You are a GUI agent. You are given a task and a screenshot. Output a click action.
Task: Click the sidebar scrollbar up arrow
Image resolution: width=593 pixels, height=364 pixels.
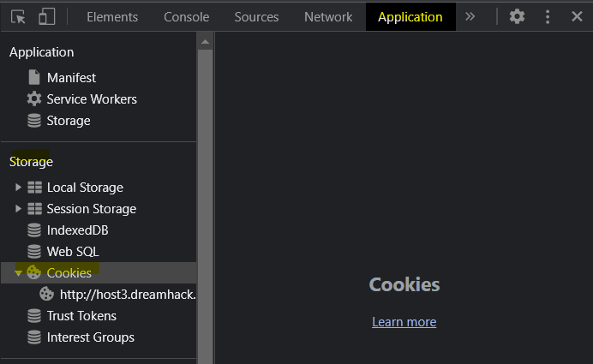[206, 42]
